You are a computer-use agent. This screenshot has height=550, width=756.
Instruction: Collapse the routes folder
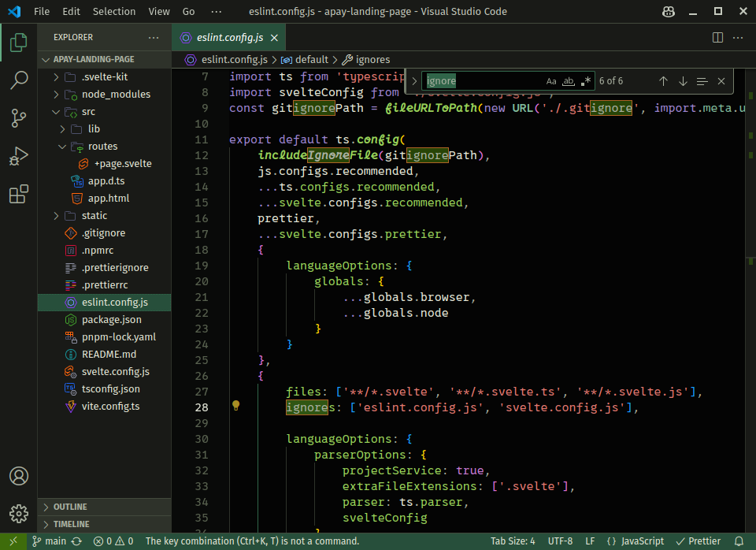point(105,147)
